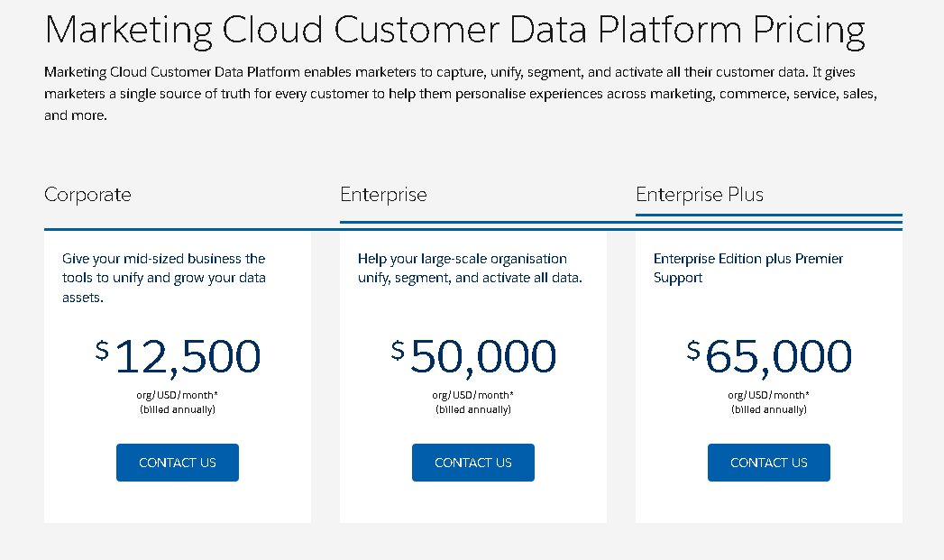Click org/USD/month* under the $12,500 price

pyautogui.click(x=178, y=395)
